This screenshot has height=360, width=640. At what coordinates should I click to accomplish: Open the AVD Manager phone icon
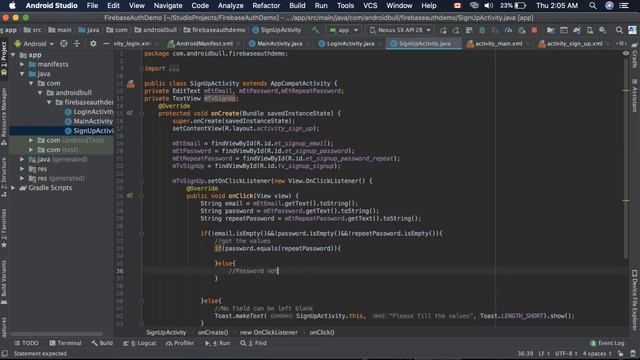point(590,30)
